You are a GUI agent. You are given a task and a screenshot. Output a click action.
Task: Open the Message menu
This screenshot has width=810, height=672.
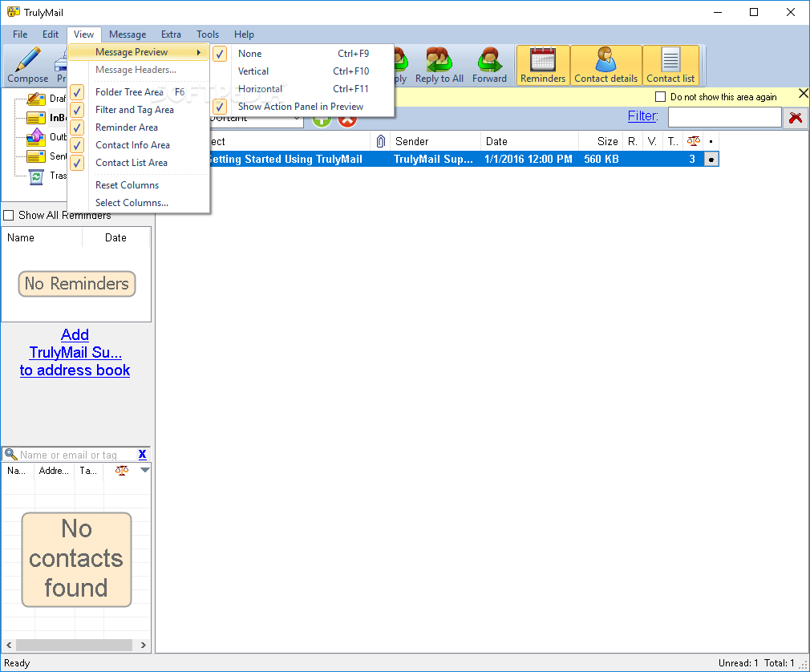pos(128,34)
